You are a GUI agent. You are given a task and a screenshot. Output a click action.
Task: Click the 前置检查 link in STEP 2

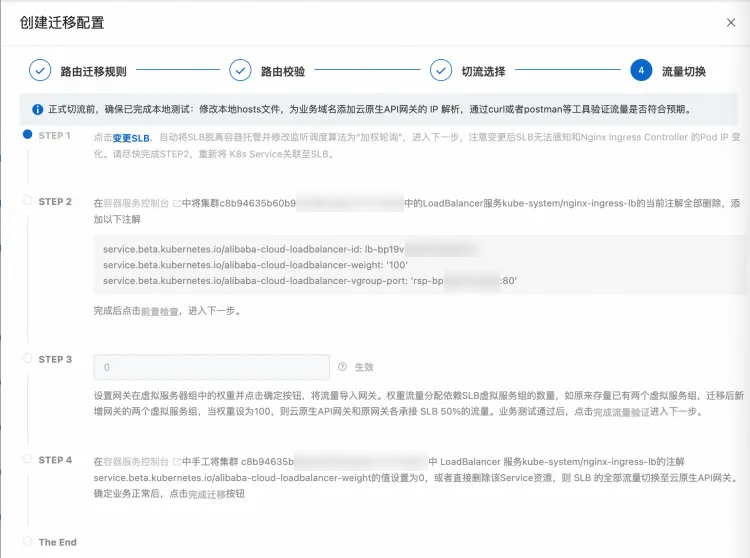click(x=160, y=311)
